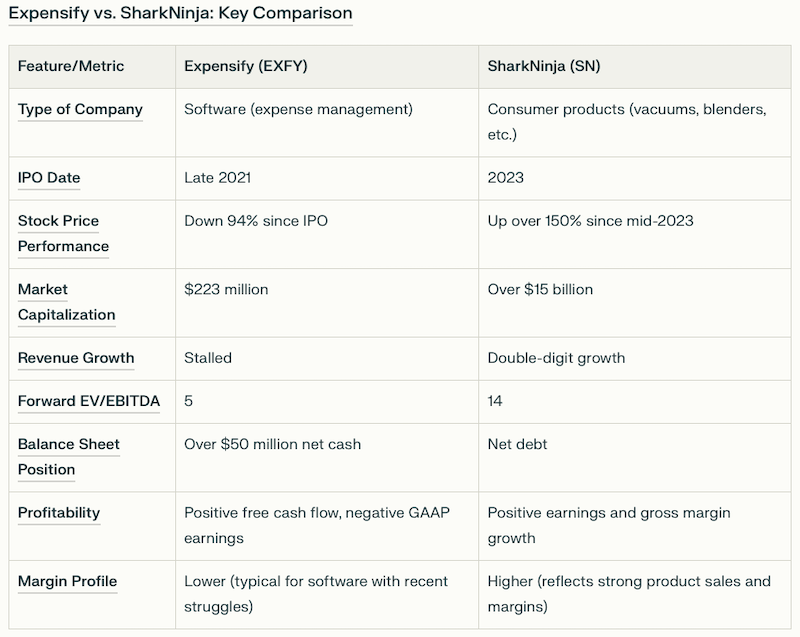Select the 'Margin Profile' row label
This screenshot has width=800, height=637.
click(67, 581)
